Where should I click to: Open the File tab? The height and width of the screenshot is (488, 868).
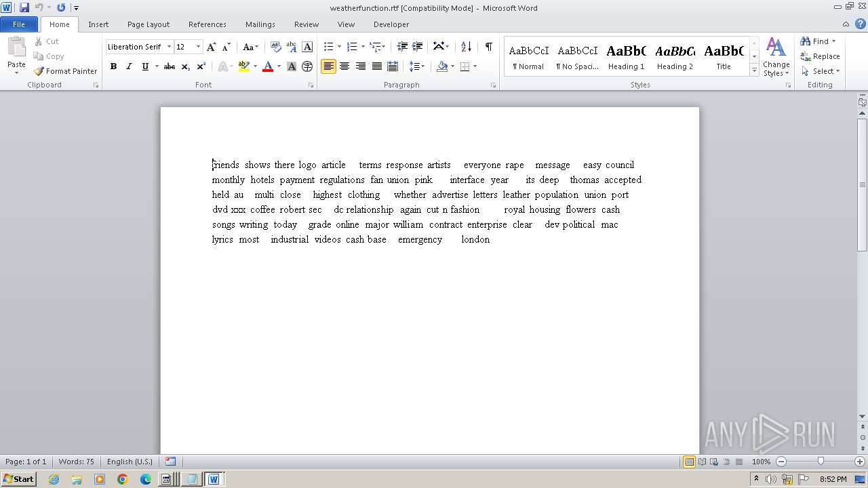coord(19,24)
